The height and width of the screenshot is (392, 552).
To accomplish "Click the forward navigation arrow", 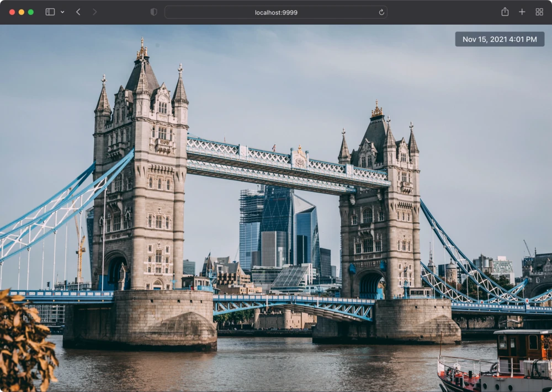I will [x=94, y=12].
